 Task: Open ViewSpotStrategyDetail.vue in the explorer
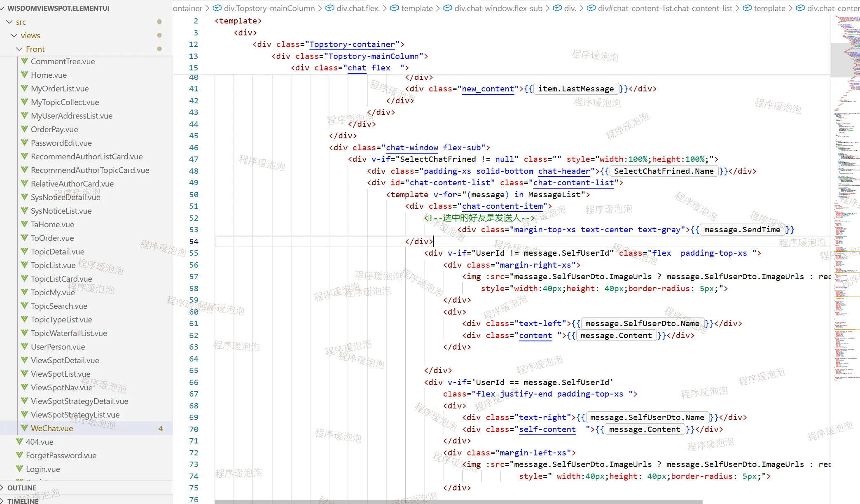pos(79,401)
